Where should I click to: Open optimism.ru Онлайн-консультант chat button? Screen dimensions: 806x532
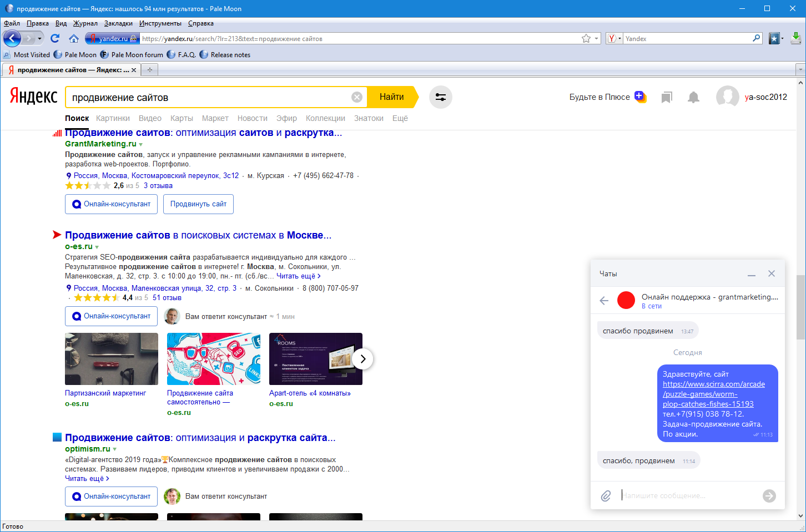coord(111,496)
